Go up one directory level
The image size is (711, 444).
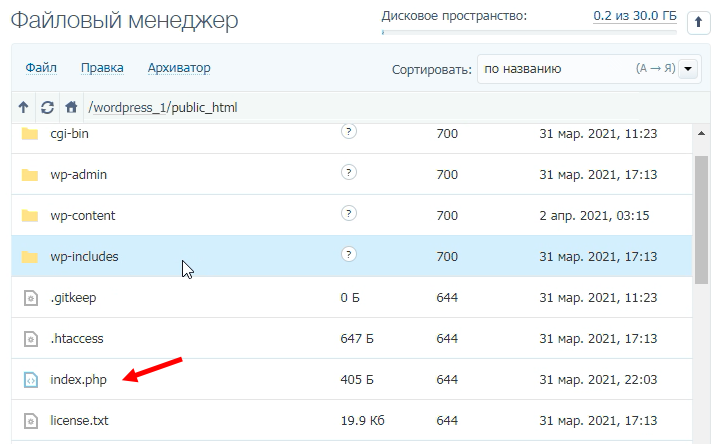(23, 107)
